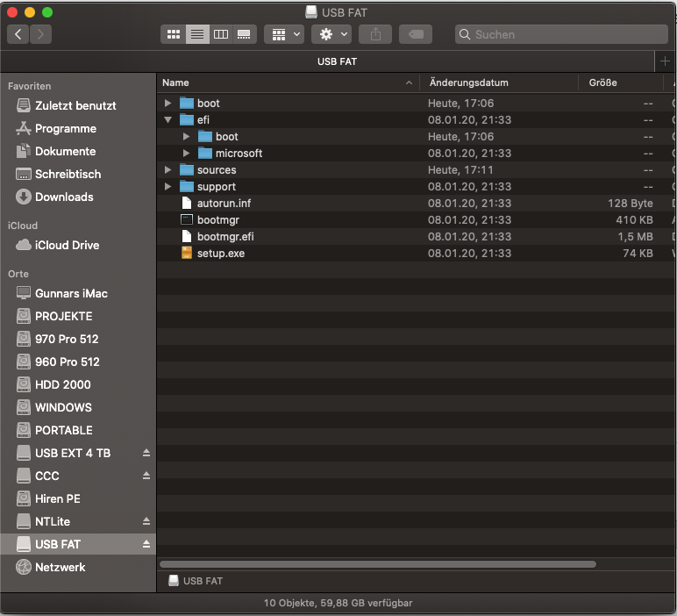This screenshot has height=616, width=677.
Task: Select the USB EXT 4 TB sidebar label
Action: [x=73, y=453]
